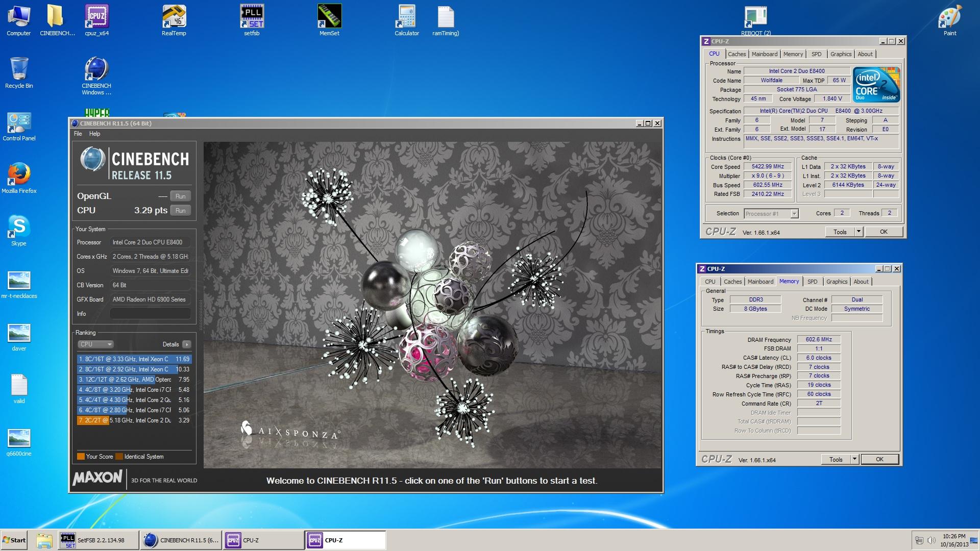The image size is (980, 551).
Task: Launch CINEBENCH Windows desktop shortcut
Action: [x=96, y=76]
